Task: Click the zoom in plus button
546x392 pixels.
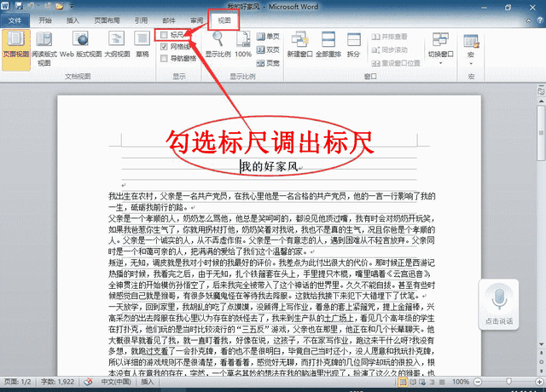Action: click(539, 382)
